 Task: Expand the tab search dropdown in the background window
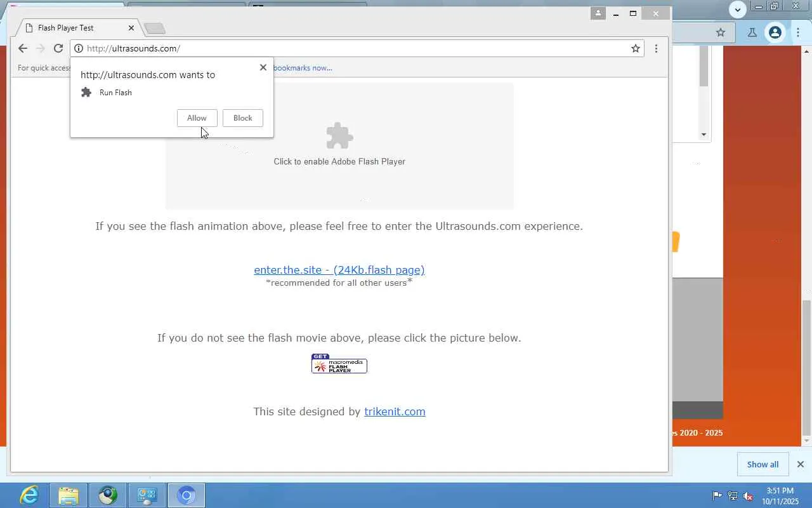(737, 9)
